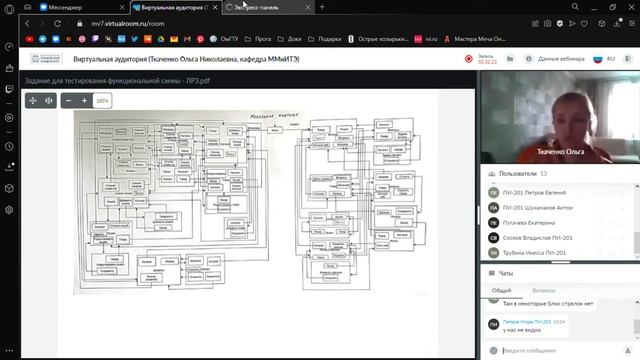Toggle the layout icon right of RU

coord(628,59)
